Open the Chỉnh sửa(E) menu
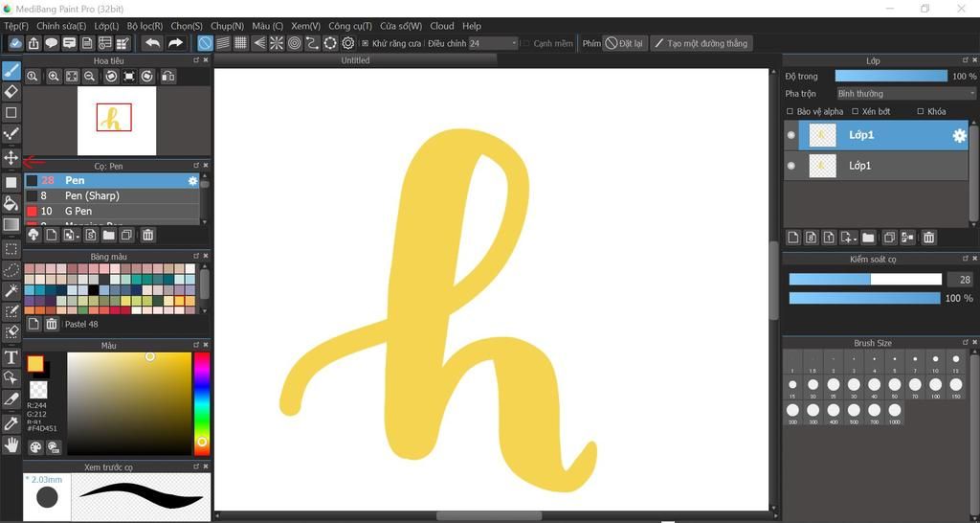The height and width of the screenshot is (523, 980). pos(61,26)
